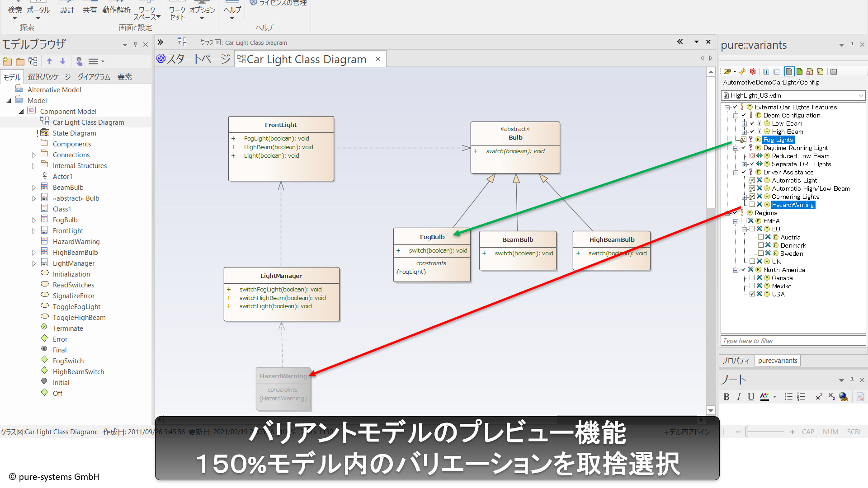Collapse the Beam Configuration node
This screenshot has width=868, height=488.
point(736,116)
